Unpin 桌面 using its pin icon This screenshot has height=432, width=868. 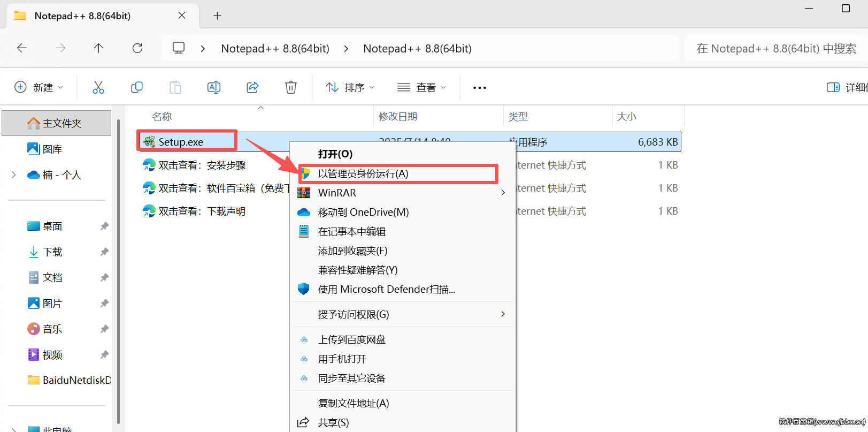[x=104, y=226]
